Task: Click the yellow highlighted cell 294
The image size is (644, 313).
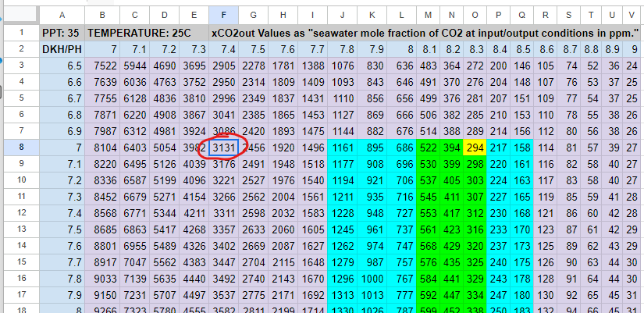Action: [x=475, y=147]
